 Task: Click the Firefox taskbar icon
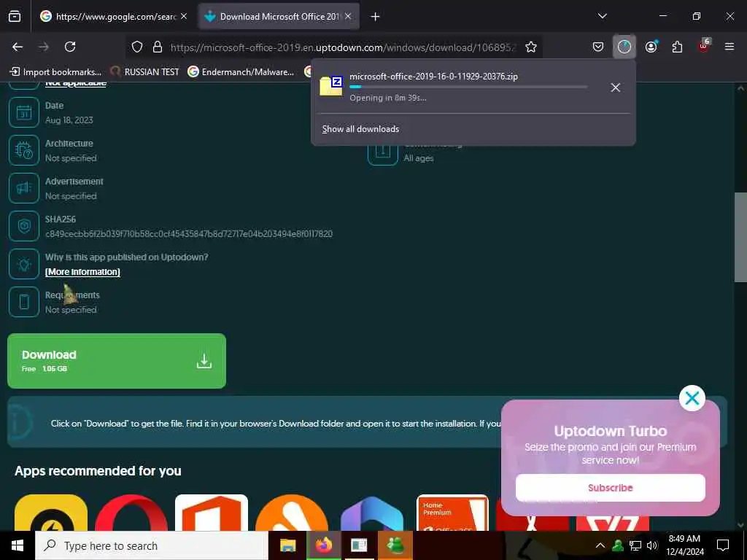[323, 545]
